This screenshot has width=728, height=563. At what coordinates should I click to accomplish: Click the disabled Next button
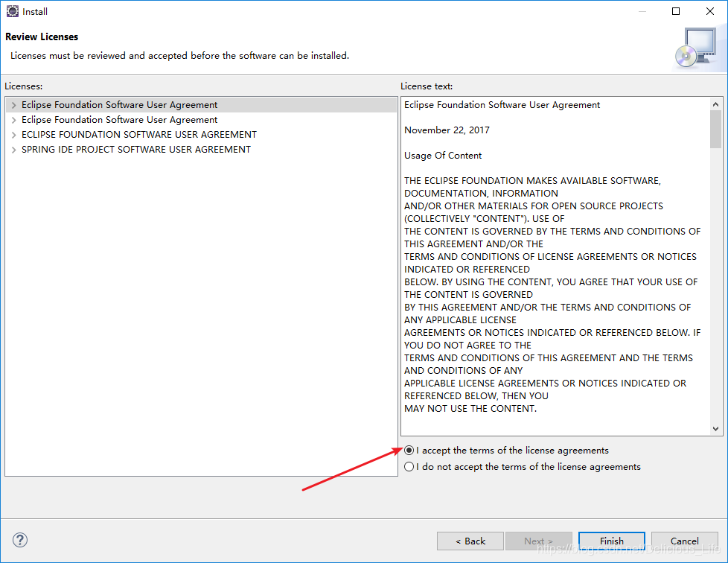pos(539,541)
